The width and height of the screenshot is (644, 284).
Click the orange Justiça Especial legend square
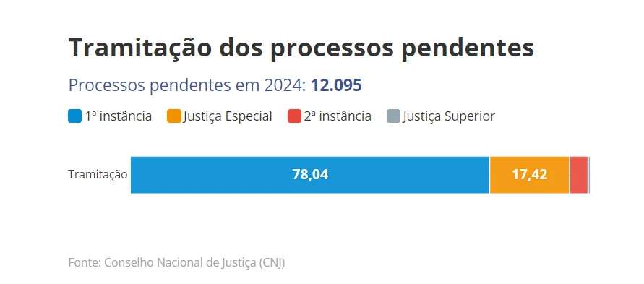pyautogui.click(x=173, y=116)
